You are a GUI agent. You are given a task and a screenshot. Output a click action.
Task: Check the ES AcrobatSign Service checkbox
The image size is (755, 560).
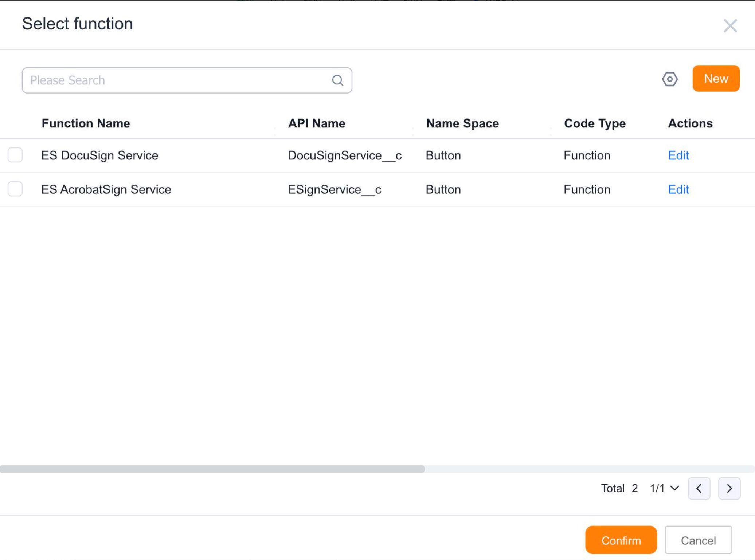pos(15,189)
